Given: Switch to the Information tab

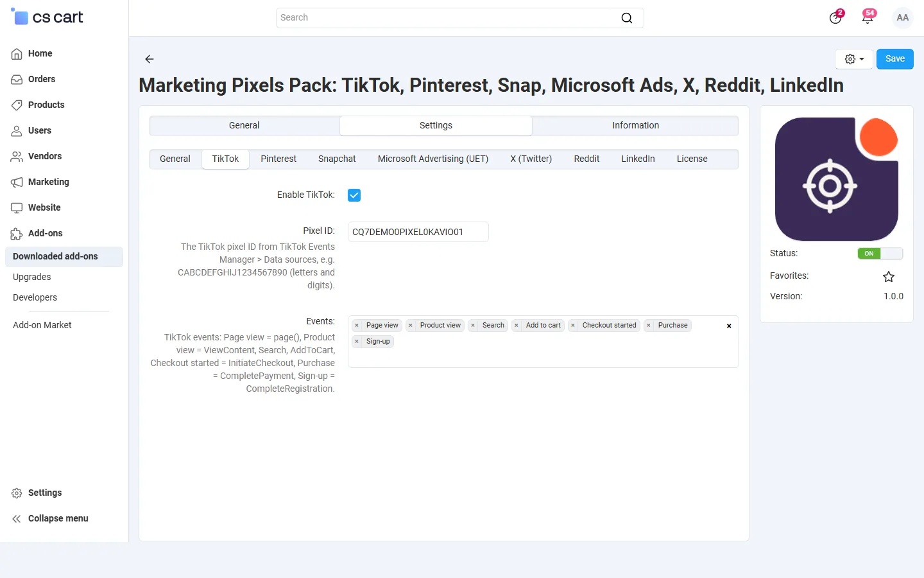Looking at the screenshot, I should pos(635,126).
